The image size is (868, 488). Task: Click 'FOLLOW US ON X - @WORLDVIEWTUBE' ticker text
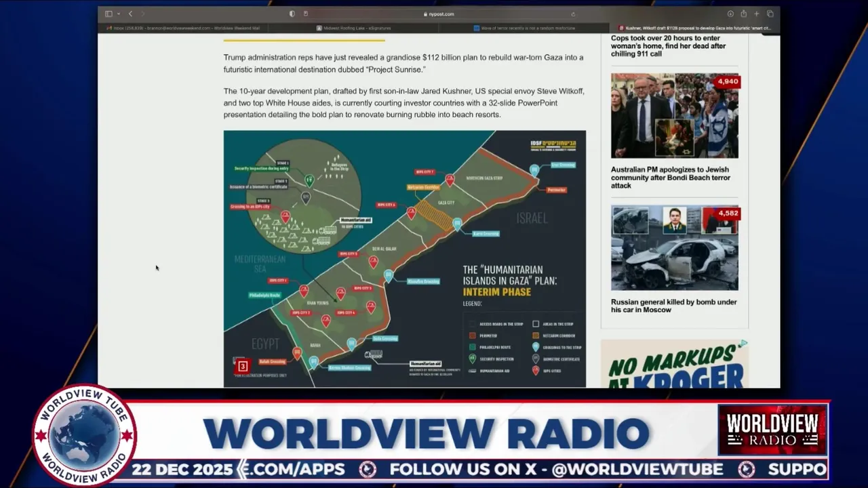coord(556,469)
